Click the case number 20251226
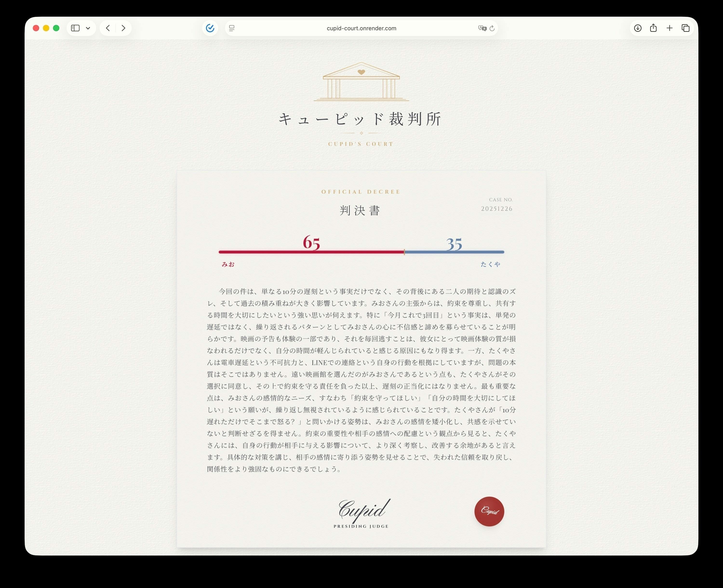 496,209
